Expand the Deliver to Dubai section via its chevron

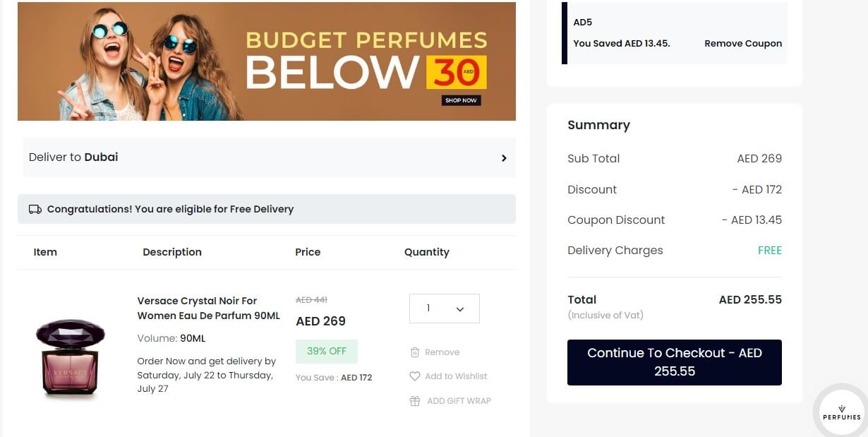click(504, 157)
